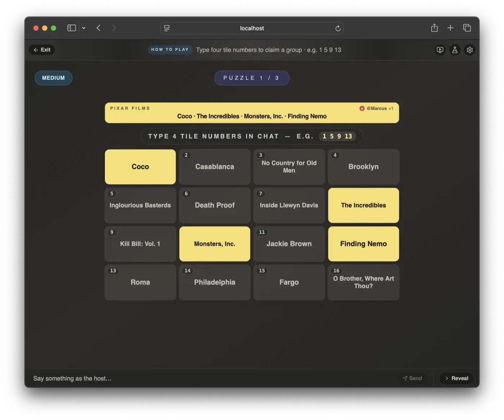This screenshot has width=504, height=420.
Task: Select the Brooklyn tile
Action: click(364, 167)
